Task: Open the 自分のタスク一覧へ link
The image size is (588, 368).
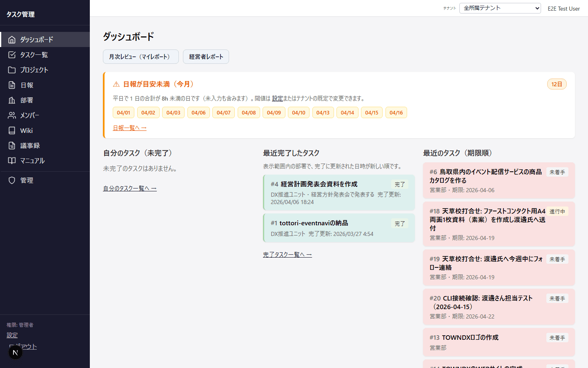Action: (x=129, y=188)
